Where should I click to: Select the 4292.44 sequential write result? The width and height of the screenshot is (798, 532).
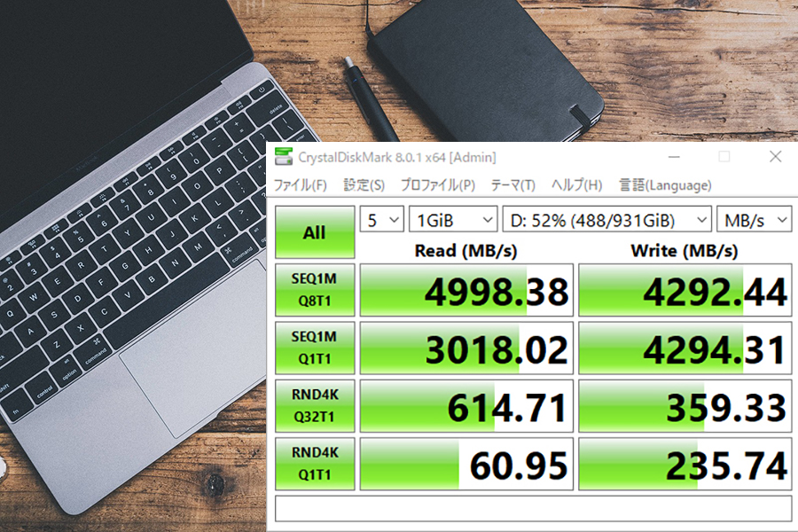point(685,290)
